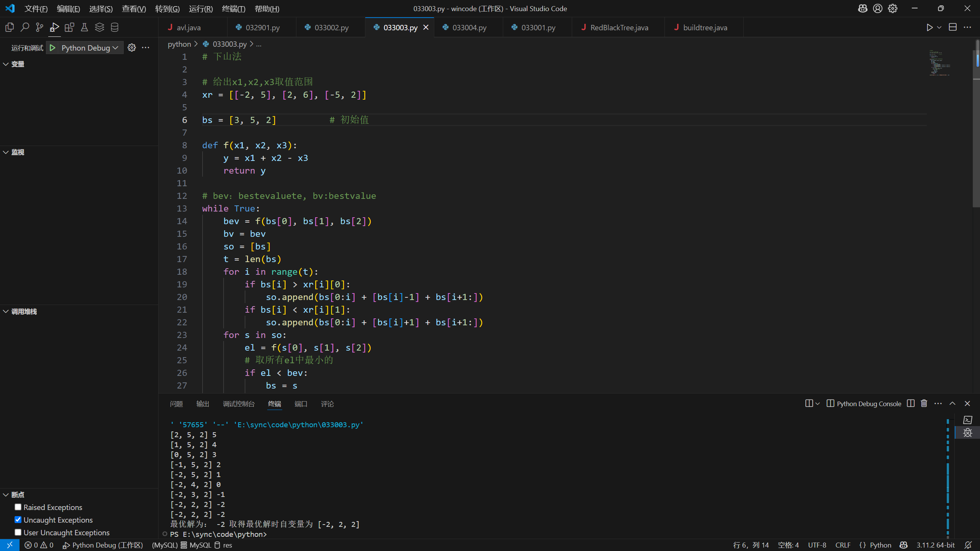Collapse the 变量 variables section
980x551 pixels.
click(x=18, y=64)
